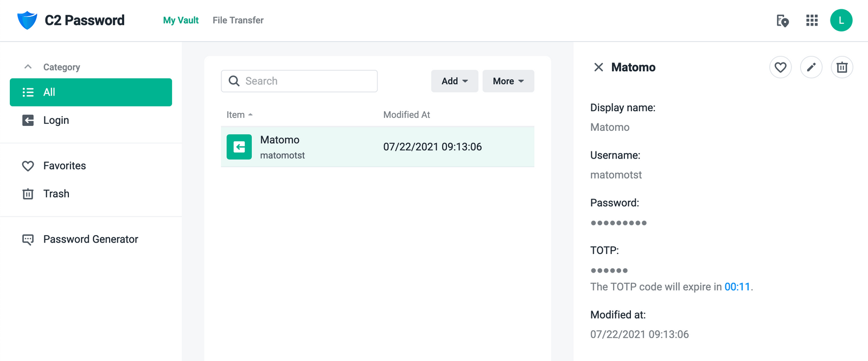
Task: Open Favorites in sidebar
Action: 91,166
